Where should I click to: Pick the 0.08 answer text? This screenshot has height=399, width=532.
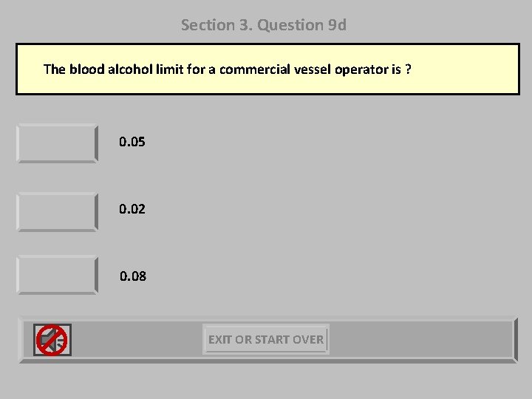pyautogui.click(x=133, y=276)
